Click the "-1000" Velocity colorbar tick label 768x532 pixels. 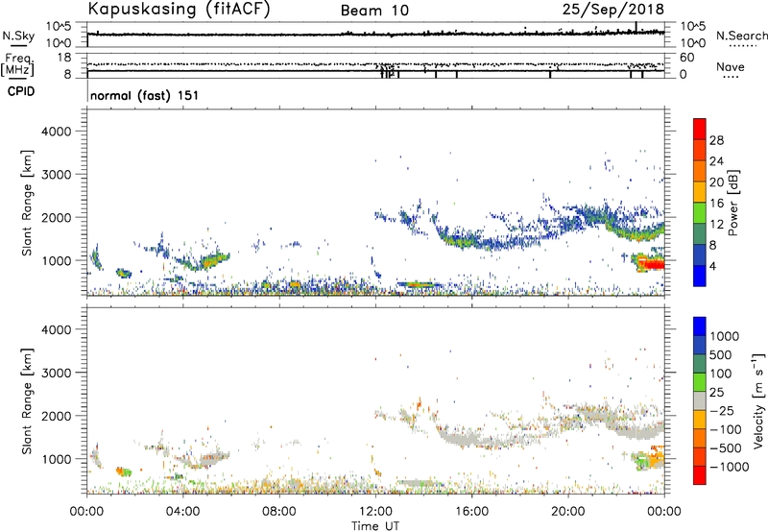pos(730,467)
